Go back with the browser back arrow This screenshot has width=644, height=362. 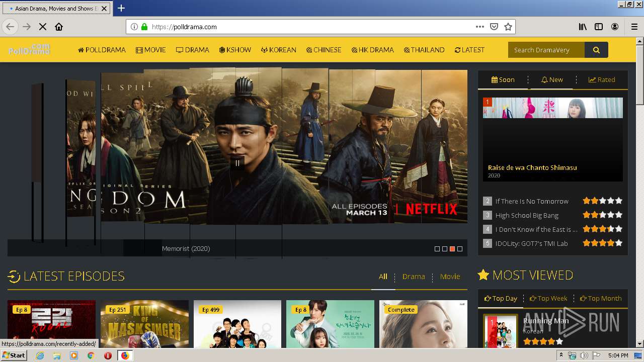tap(10, 27)
